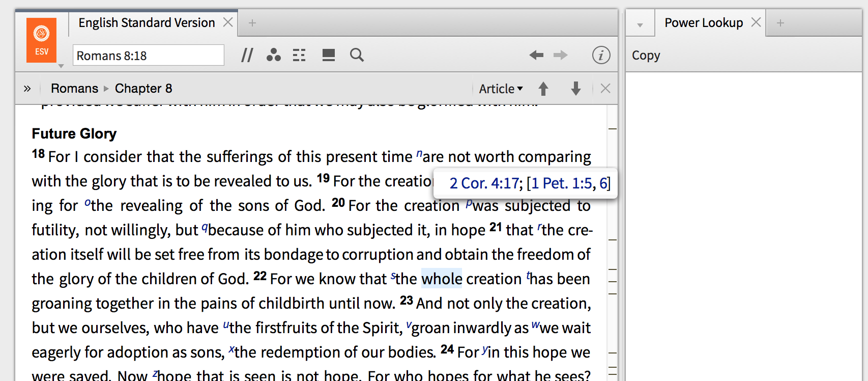
Task: Open search magnifying glass icon
Action: [357, 55]
